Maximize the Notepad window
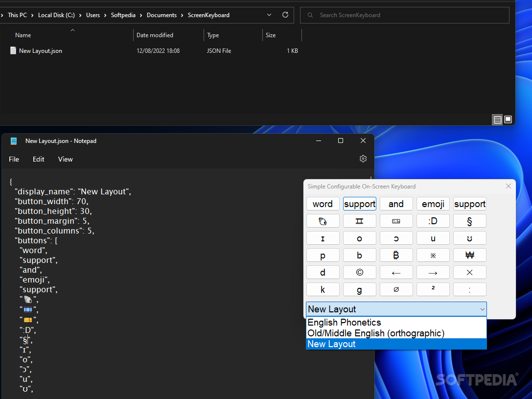532x399 pixels. coord(341,141)
